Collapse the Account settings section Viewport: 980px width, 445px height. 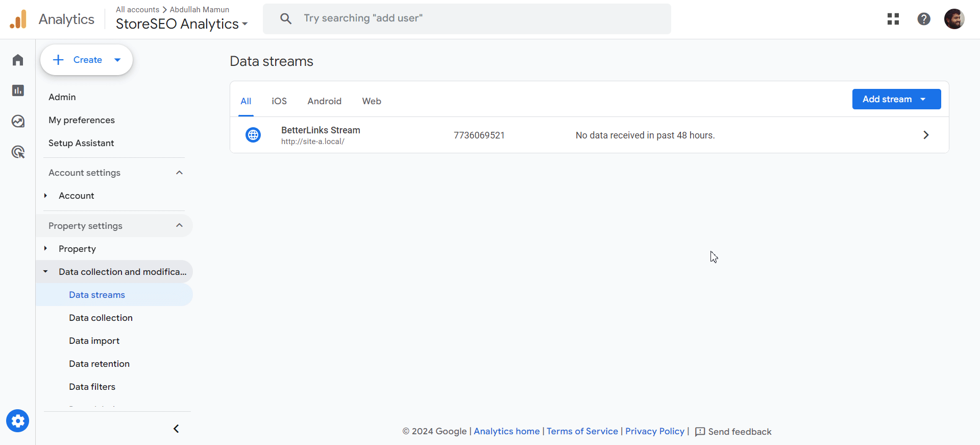[x=179, y=173]
